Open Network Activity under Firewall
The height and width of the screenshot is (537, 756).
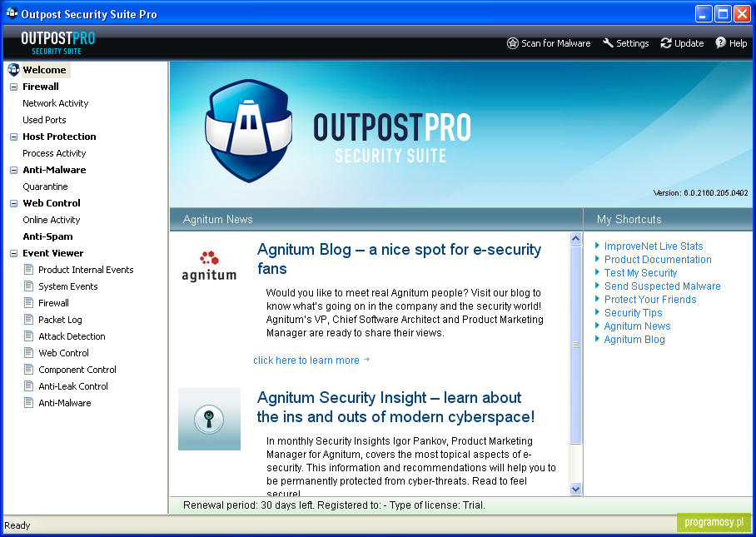tap(56, 103)
